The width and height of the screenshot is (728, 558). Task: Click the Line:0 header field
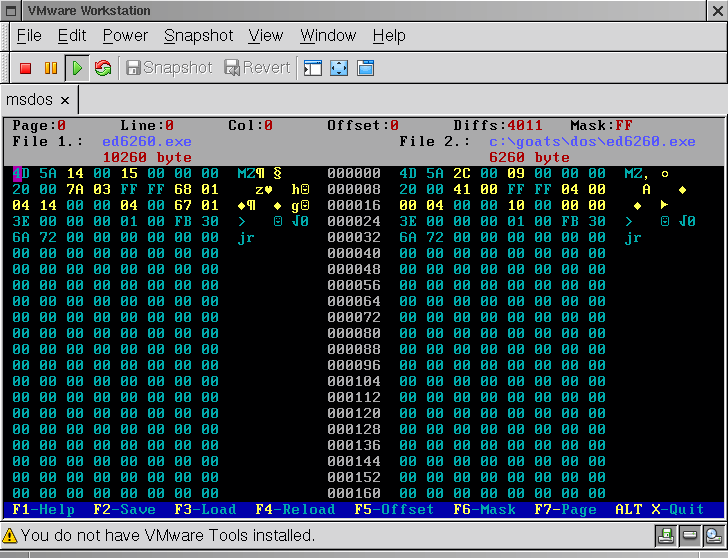pyautogui.click(x=147, y=125)
